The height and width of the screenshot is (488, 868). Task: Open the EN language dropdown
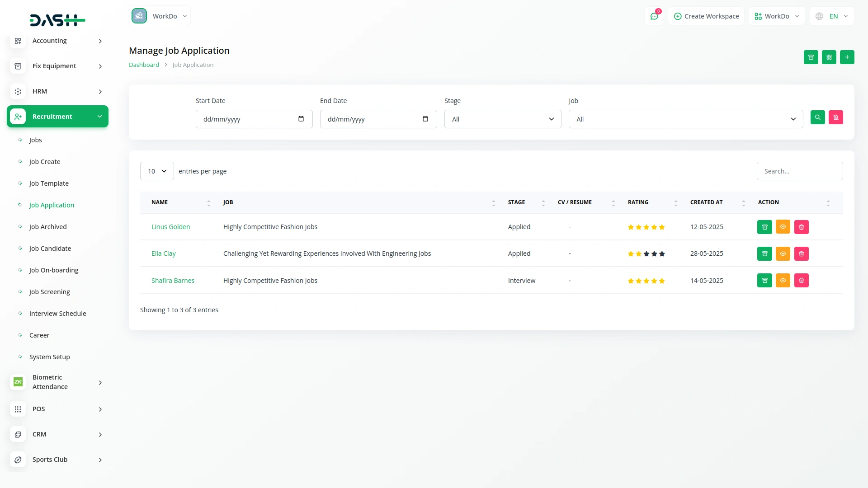(832, 16)
